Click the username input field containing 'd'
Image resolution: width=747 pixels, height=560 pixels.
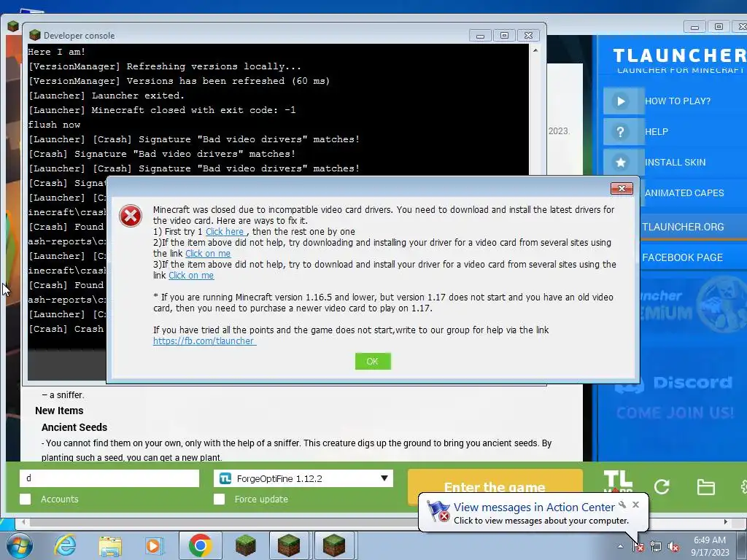point(109,478)
